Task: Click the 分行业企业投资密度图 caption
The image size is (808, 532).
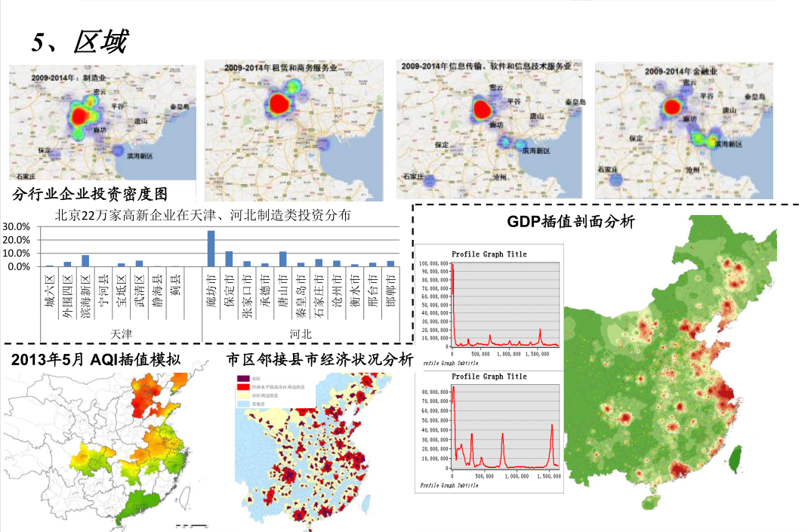Action: coord(90,193)
